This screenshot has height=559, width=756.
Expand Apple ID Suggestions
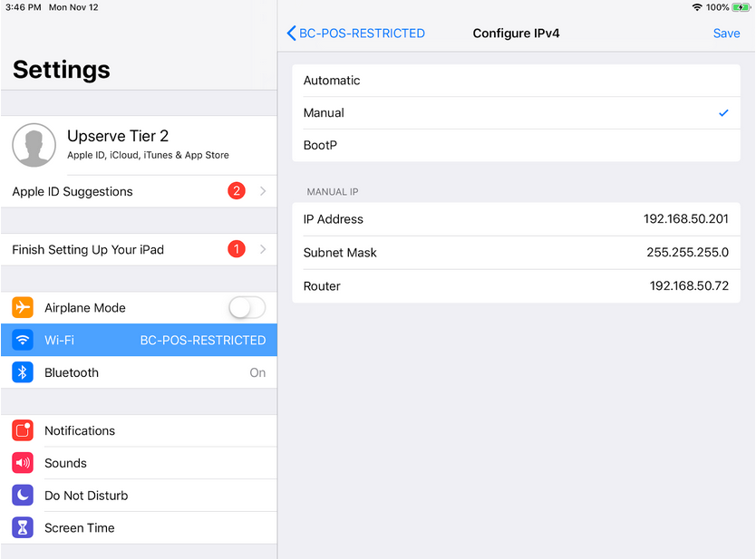click(139, 191)
